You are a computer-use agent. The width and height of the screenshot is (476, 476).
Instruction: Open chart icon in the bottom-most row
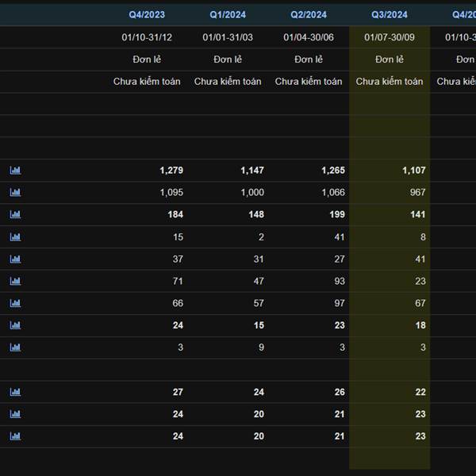pos(15,436)
